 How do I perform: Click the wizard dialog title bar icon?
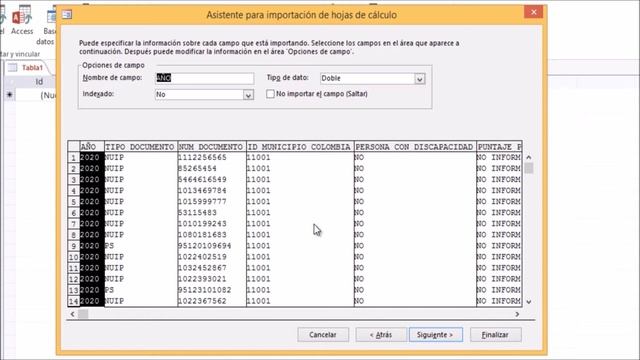point(67,15)
